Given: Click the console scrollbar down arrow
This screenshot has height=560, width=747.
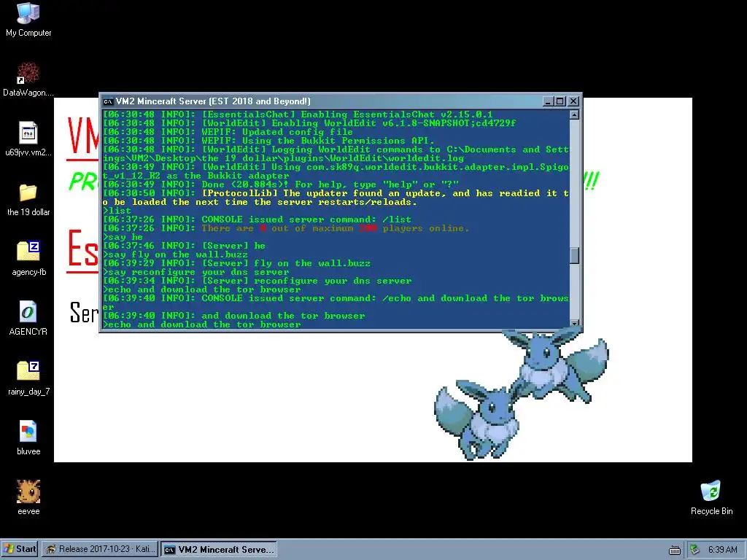Looking at the screenshot, I should tap(575, 323).
